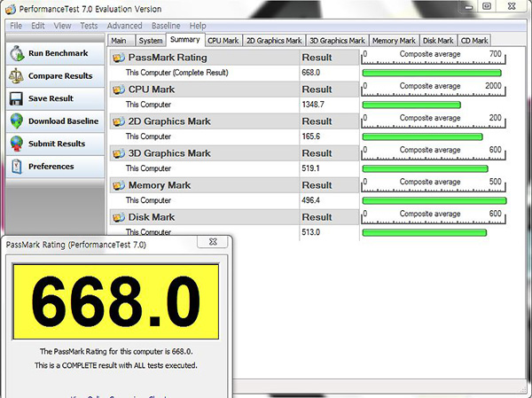Screen dimensions: 532x398
Task: Click the yellow 668.0 rating box
Action: point(115,301)
